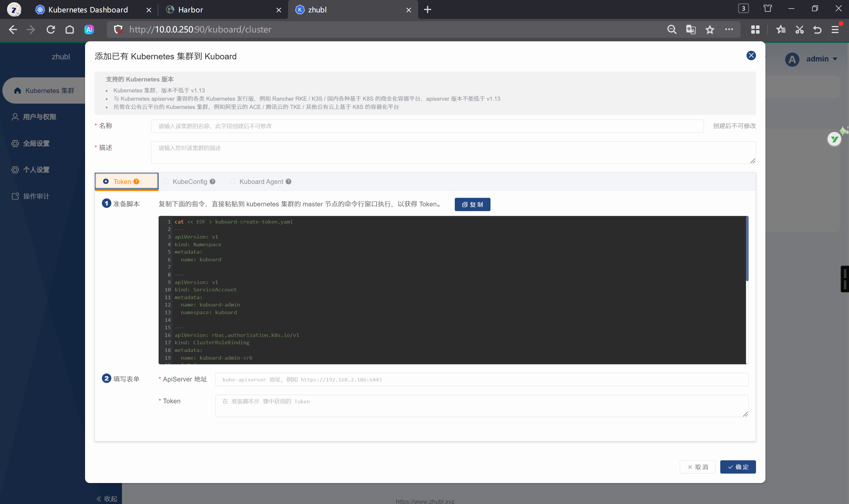Select the Kuboard Agent radio option

[x=233, y=182]
